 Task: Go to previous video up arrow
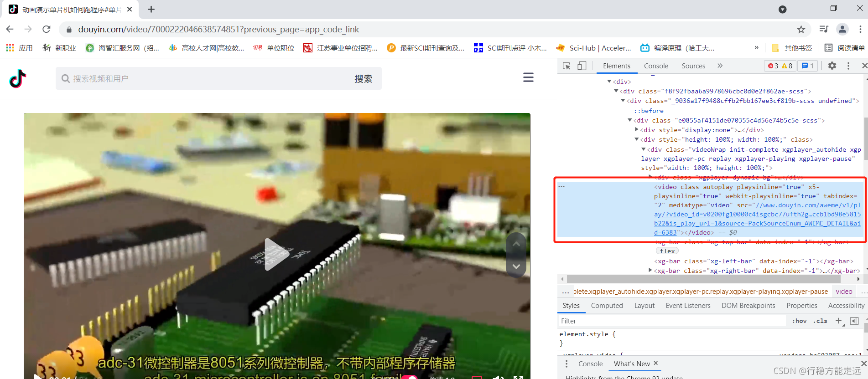[516, 244]
